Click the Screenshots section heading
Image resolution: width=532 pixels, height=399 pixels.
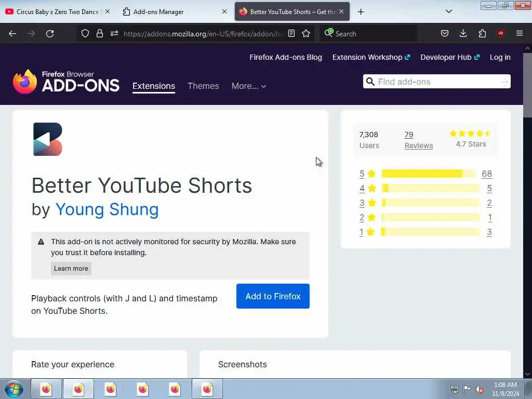(x=242, y=364)
